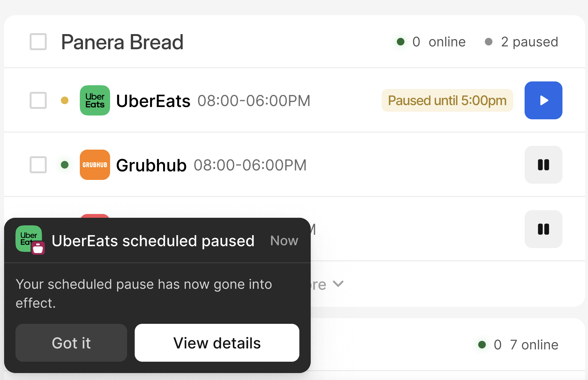Dismiss notification with Got it
This screenshot has width=588, height=380.
[x=71, y=343]
